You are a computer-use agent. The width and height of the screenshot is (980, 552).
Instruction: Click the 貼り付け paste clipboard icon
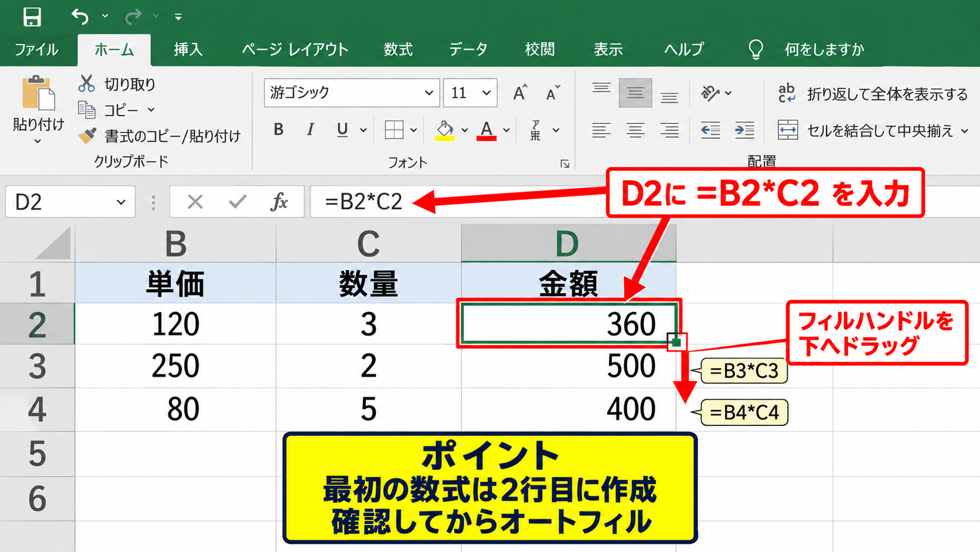[38, 93]
